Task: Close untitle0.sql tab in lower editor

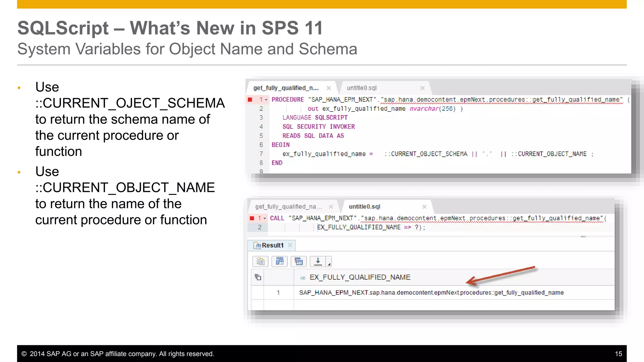Action: 424,206
